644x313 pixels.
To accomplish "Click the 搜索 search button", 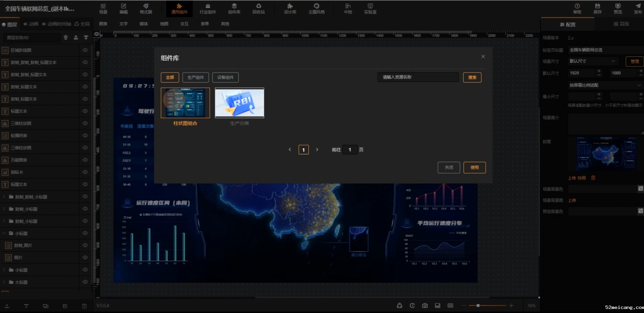I will [x=472, y=78].
